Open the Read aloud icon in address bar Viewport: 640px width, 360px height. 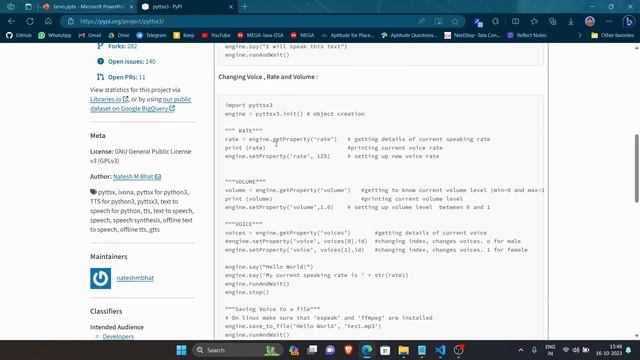pos(421,21)
